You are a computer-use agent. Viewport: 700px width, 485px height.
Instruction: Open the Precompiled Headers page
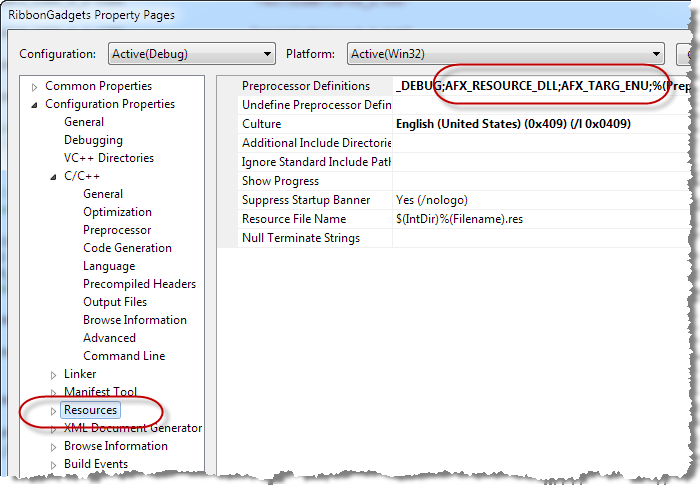coord(139,284)
